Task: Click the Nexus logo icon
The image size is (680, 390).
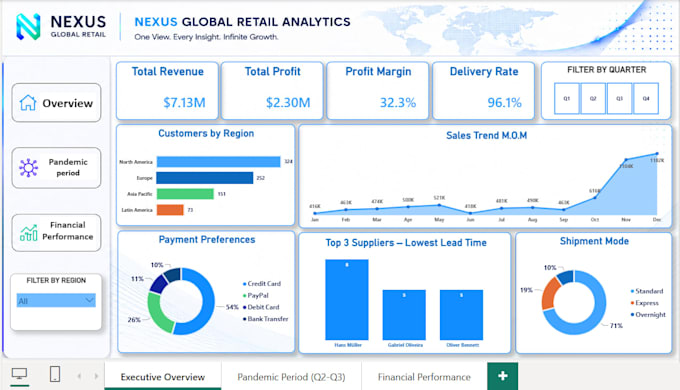Action: (28, 26)
